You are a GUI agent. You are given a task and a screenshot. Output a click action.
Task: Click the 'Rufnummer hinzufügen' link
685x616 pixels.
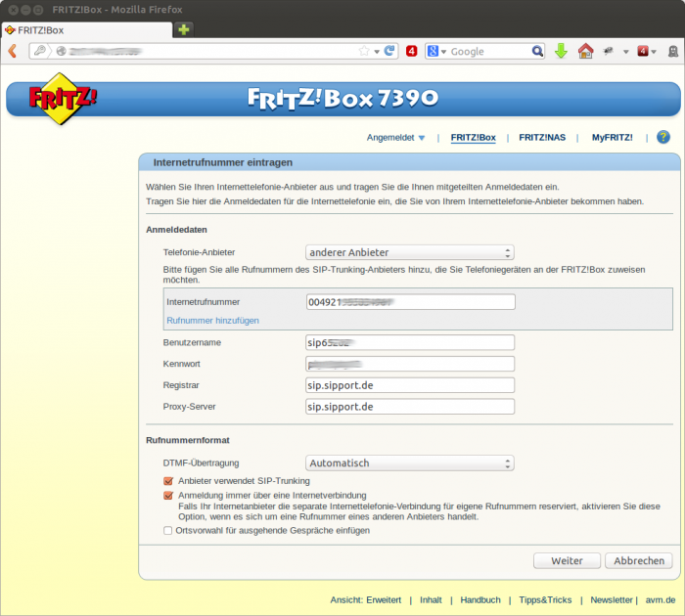[212, 320]
